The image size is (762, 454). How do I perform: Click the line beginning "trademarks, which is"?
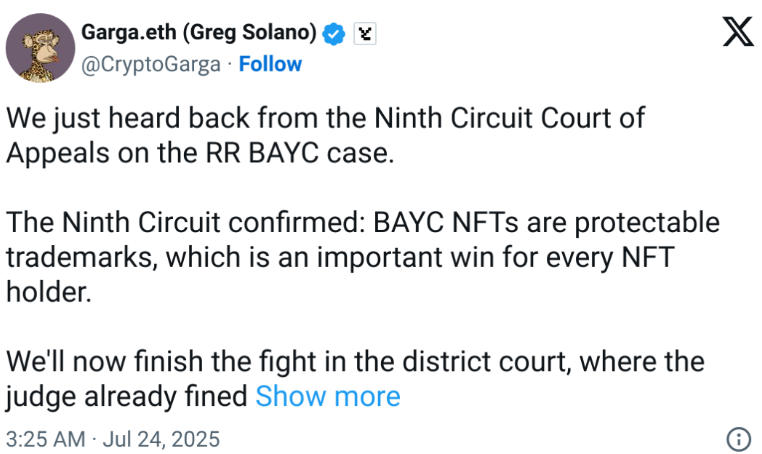point(342,257)
